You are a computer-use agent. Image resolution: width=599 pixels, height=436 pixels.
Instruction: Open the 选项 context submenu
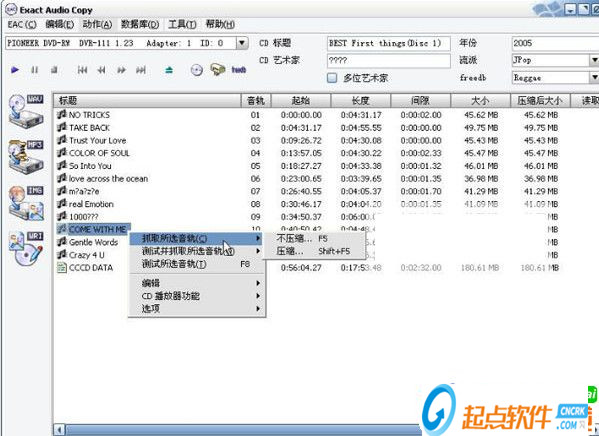point(196,308)
